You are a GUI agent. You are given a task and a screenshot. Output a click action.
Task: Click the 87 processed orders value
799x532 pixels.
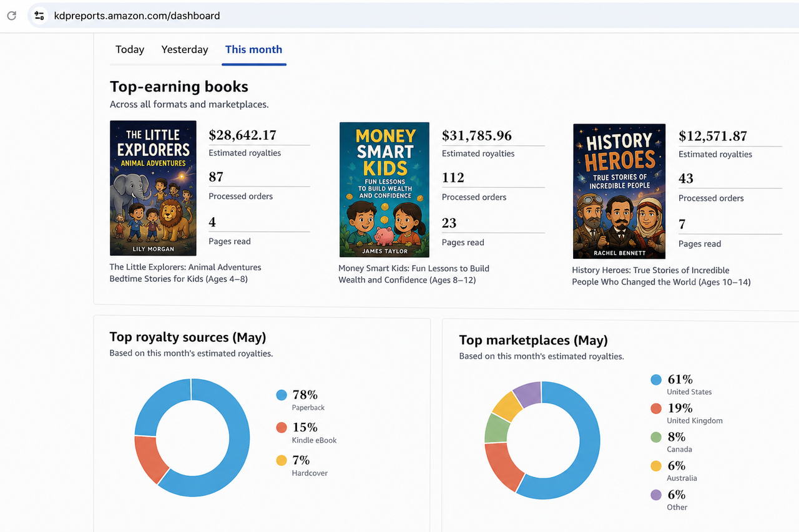point(216,177)
